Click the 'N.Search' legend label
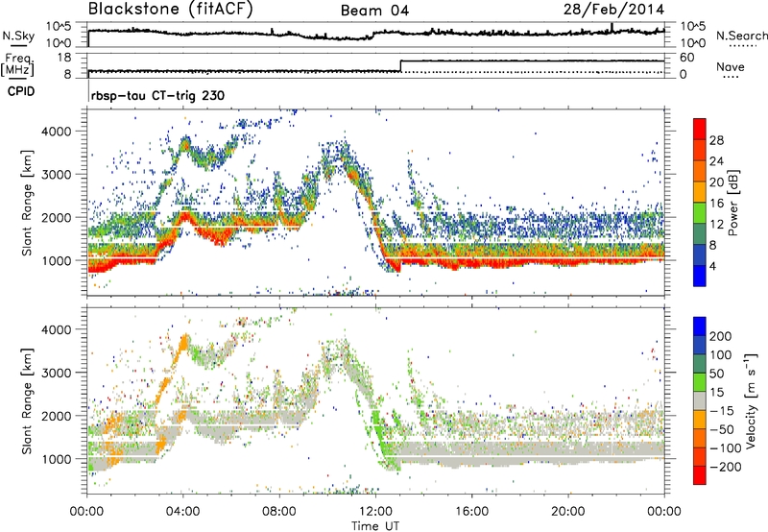 click(741, 36)
